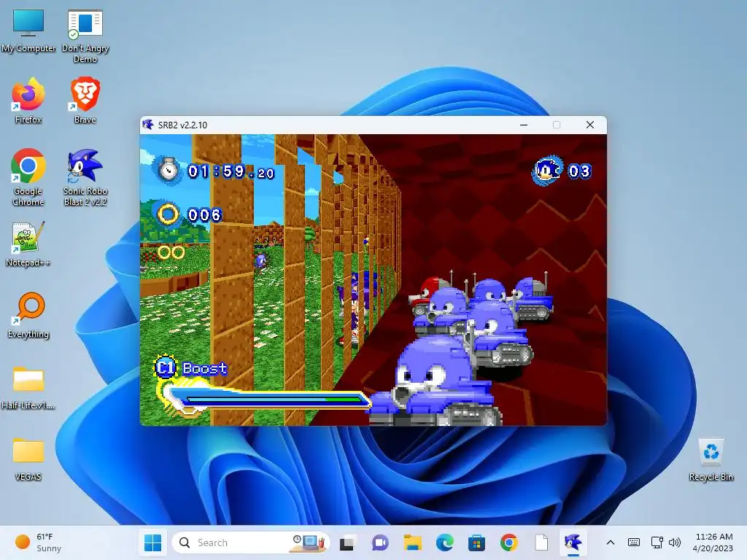Select the Recycle Bin icon
Viewport: 747px width, 560px height.
(x=711, y=459)
